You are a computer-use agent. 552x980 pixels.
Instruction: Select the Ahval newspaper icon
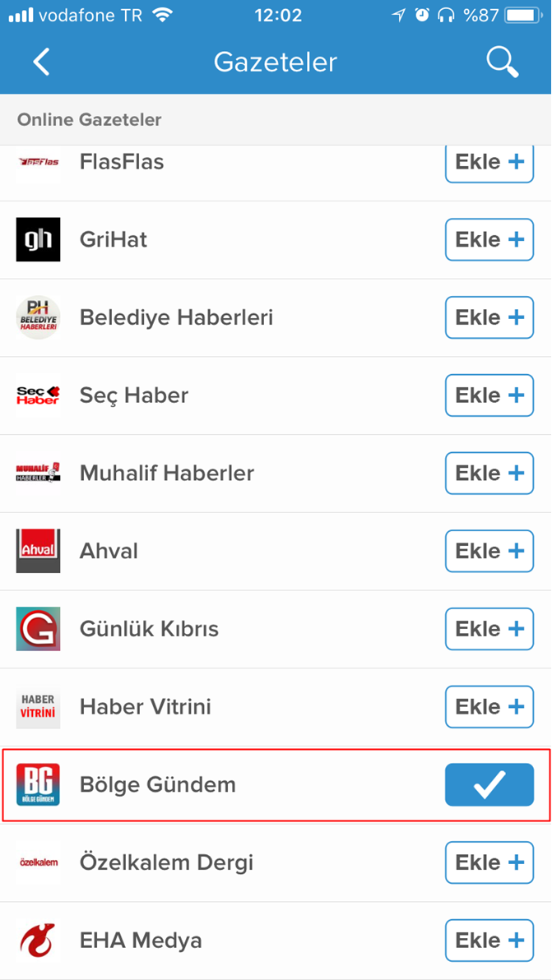click(x=38, y=551)
